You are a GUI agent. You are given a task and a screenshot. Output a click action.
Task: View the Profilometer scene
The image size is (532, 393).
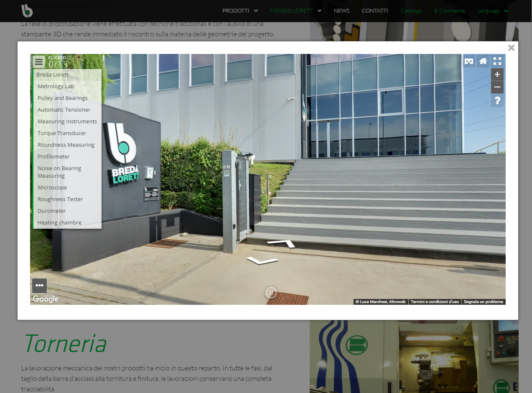67,157
